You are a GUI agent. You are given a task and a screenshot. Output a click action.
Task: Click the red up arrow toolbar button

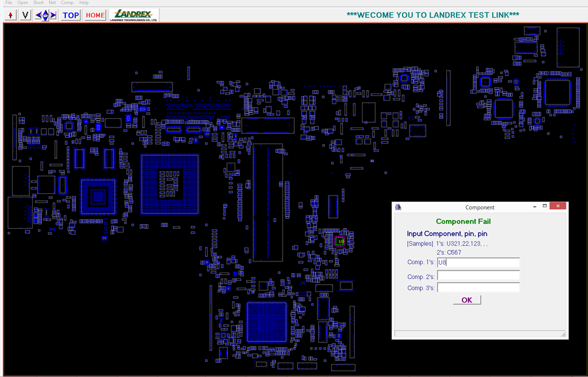pos(10,15)
